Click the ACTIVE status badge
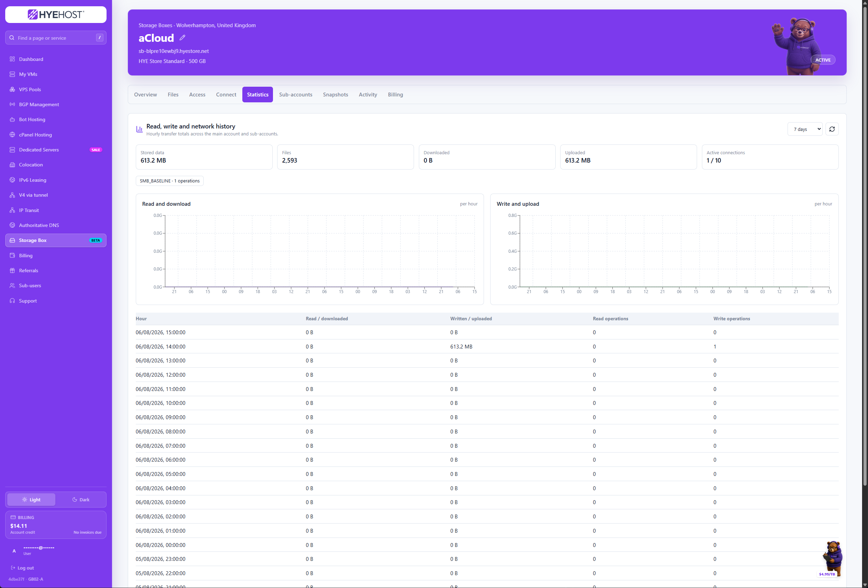This screenshot has height=588, width=868. [x=823, y=60]
